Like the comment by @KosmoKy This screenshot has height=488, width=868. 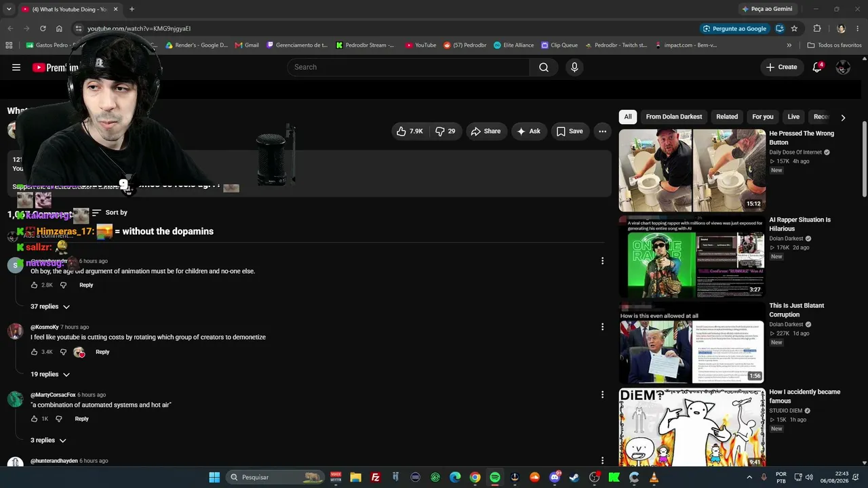[x=34, y=352]
